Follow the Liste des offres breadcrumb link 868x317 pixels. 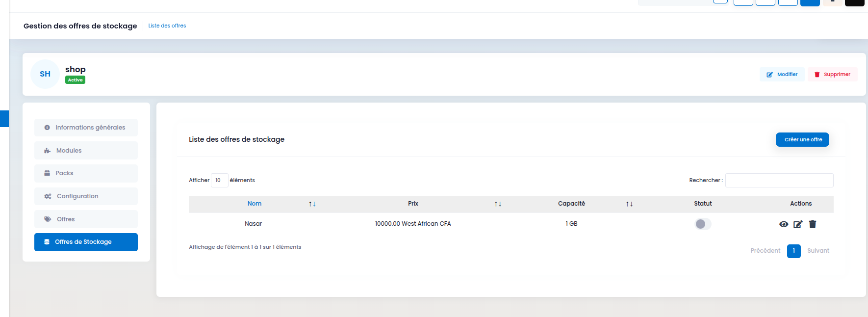tap(167, 26)
